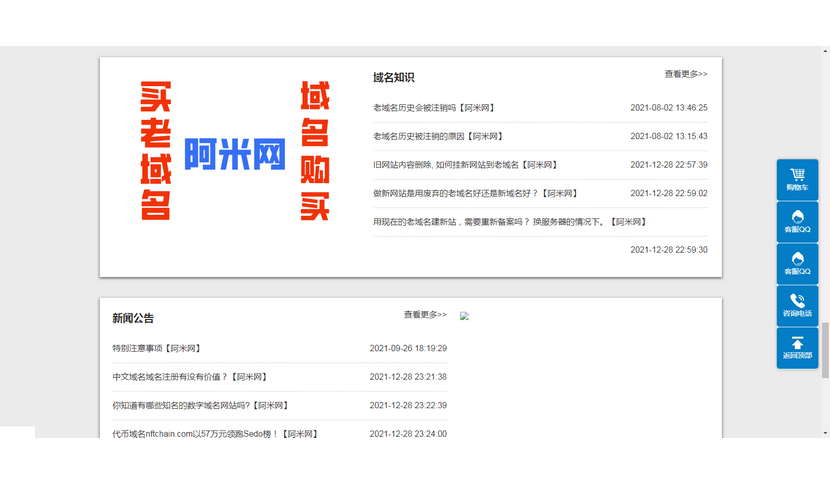The image size is (830, 485).
Task: Open article 旧网站内容删除, 如何挂新网站到老域名
Action: [465, 165]
